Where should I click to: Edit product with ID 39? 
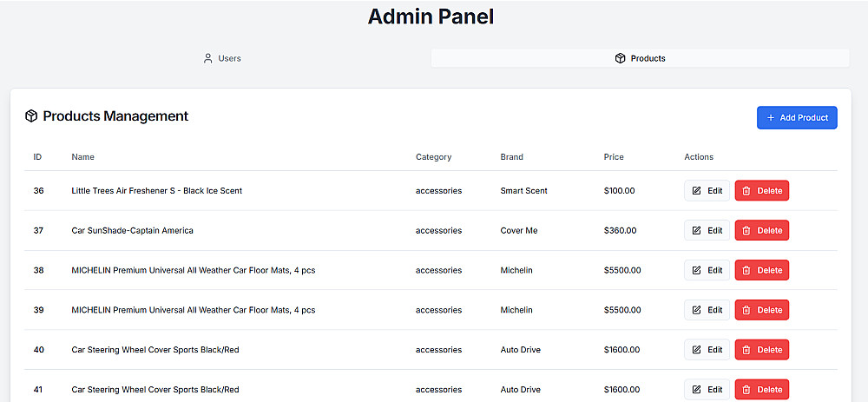point(707,310)
